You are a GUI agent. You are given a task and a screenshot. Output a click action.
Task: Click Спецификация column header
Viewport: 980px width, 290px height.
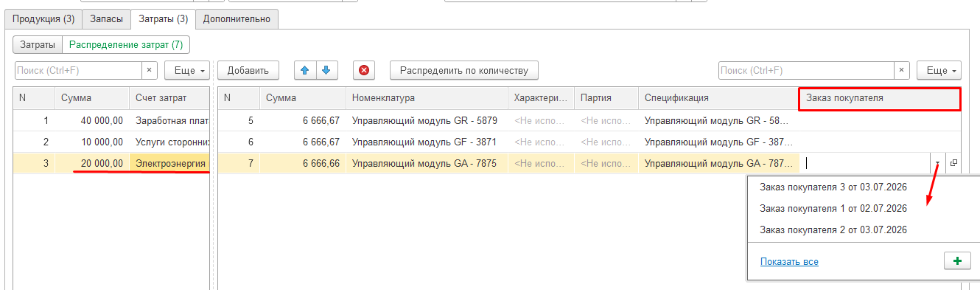(718, 98)
